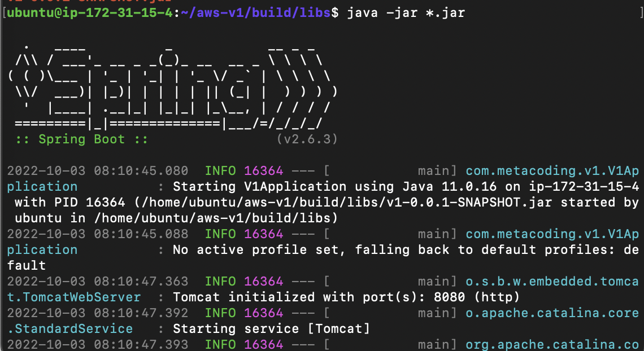
Task: Click 'Tomcat initialized with port(s): 8080 (http)'
Action: 346,297
